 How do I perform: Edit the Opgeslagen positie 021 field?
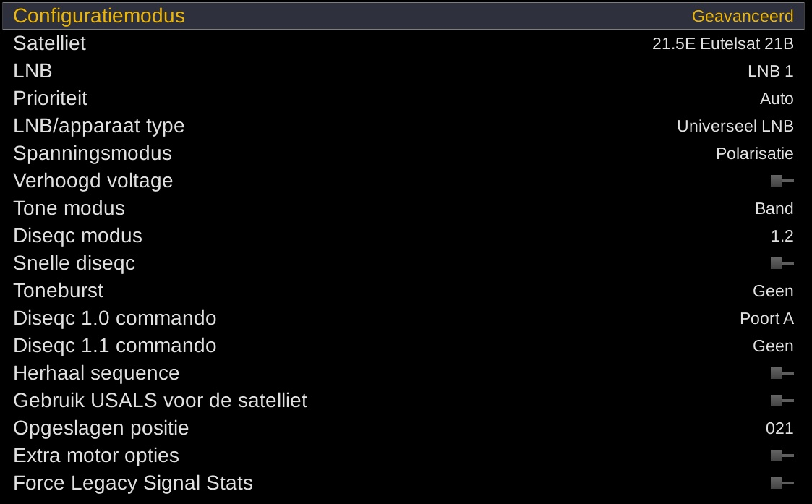[779, 429]
